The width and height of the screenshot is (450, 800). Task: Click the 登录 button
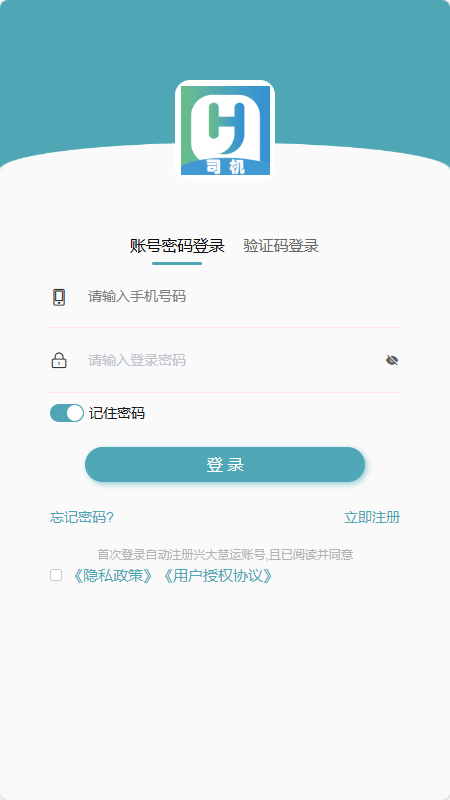click(225, 465)
